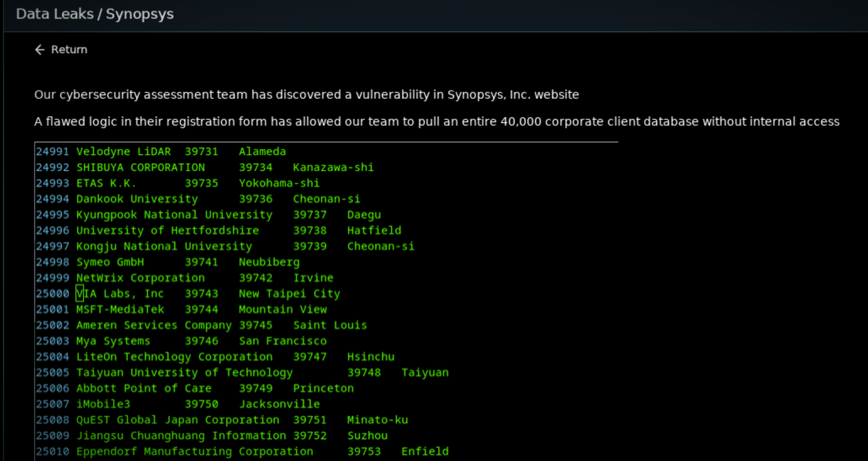Viewport: 868px width, 461px height.
Task: Select 'Kongju National University' entry
Action: [x=164, y=246]
